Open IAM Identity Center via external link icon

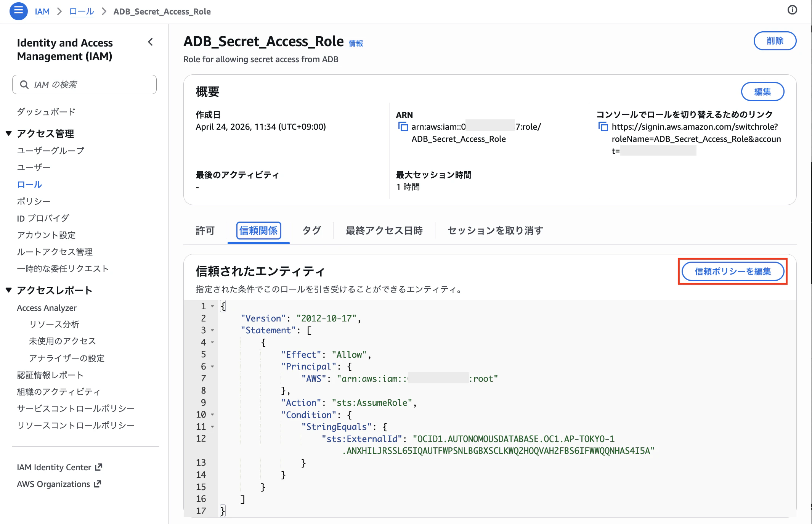pyautogui.click(x=99, y=466)
